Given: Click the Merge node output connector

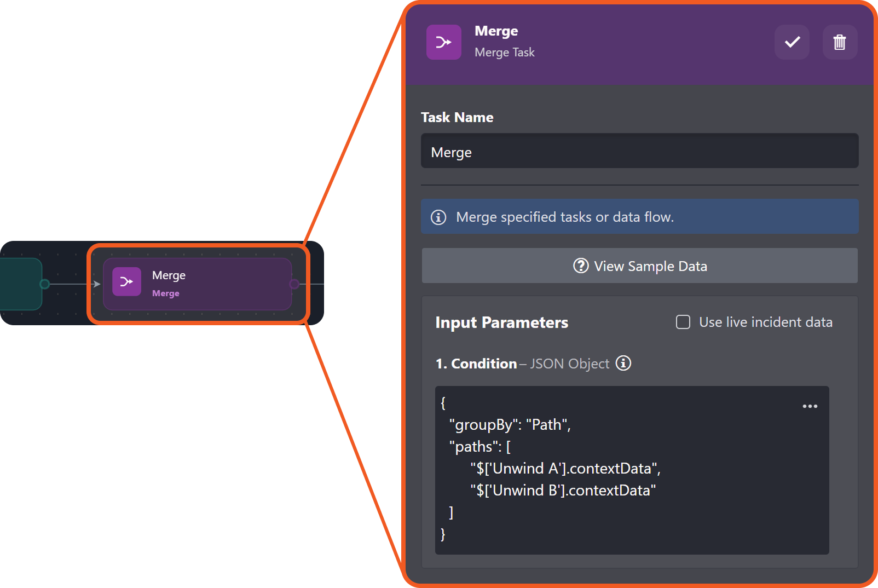Looking at the screenshot, I should [x=294, y=284].
